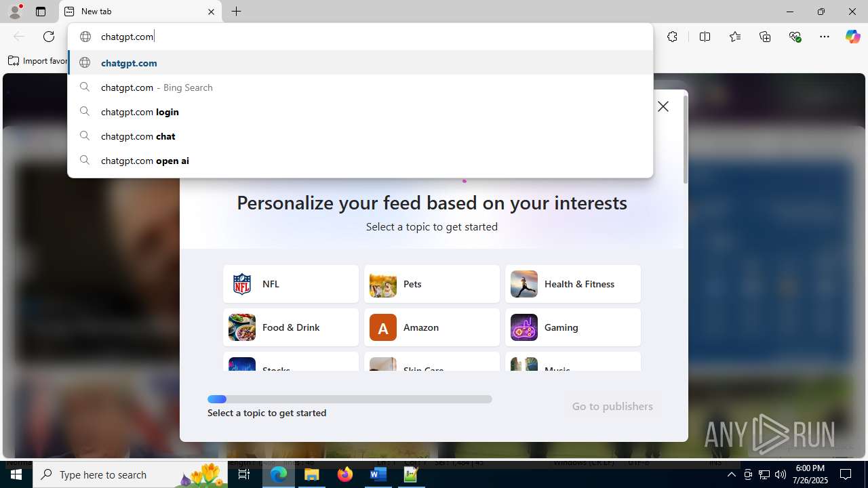Click the Go to publishers button
868x488 pixels.
612,406
